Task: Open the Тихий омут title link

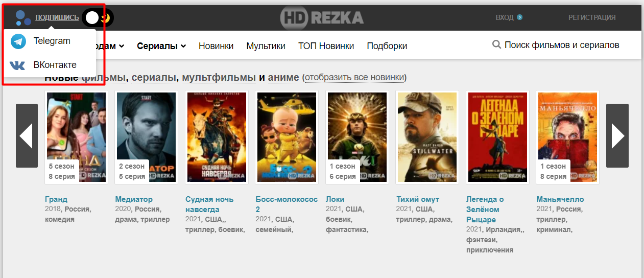Action: point(418,199)
